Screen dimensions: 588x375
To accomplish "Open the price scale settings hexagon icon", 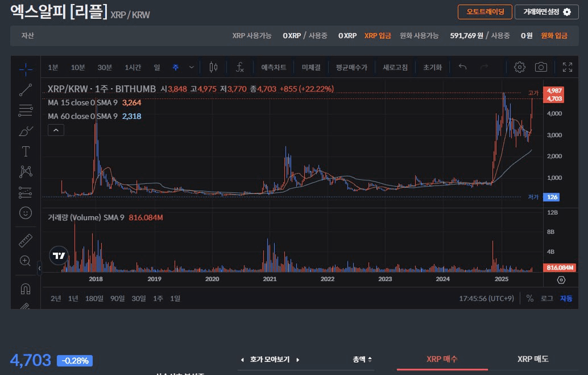I will pyautogui.click(x=561, y=280).
